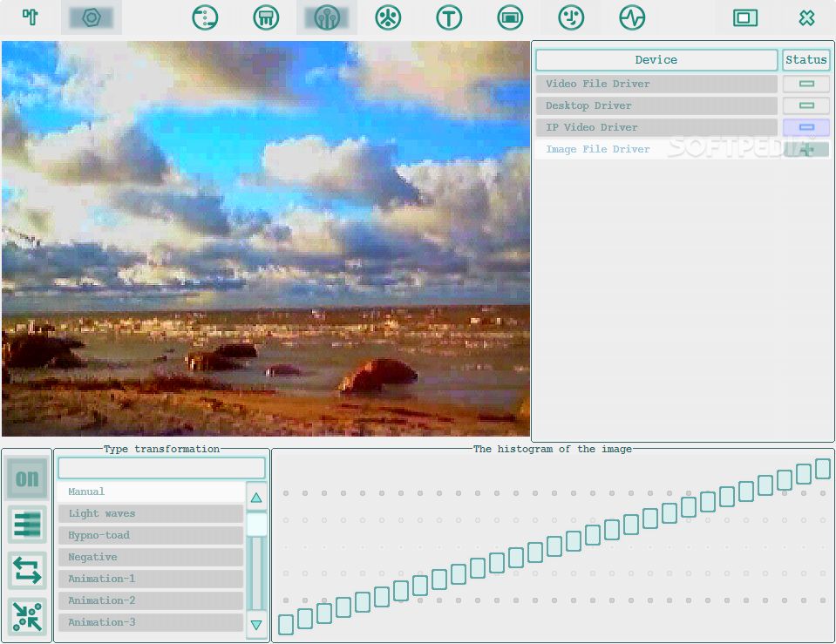Click the transformation list scrollbar thumb
The height and width of the screenshot is (644, 836).
(x=256, y=525)
